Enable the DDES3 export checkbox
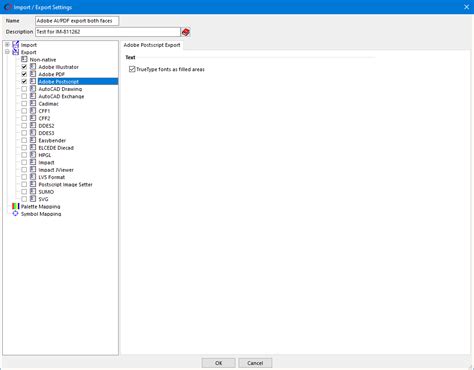 coord(24,133)
